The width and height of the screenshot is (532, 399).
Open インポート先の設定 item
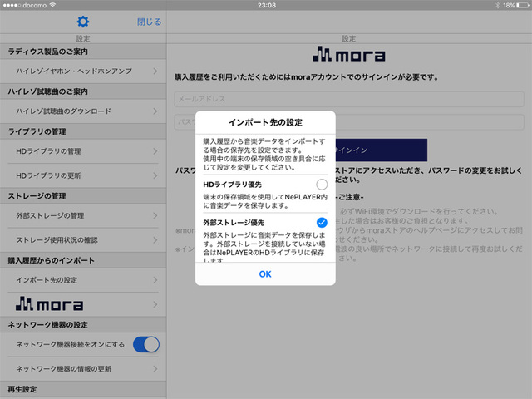tap(83, 280)
